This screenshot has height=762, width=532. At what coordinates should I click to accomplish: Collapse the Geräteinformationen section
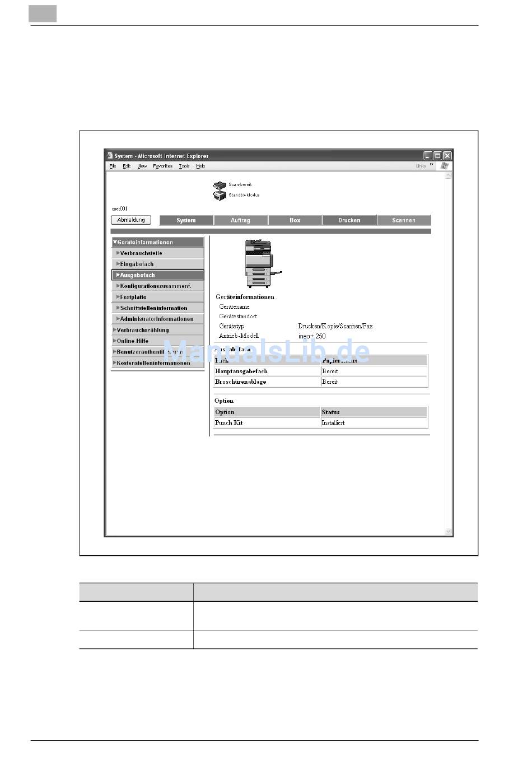point(158,242)
